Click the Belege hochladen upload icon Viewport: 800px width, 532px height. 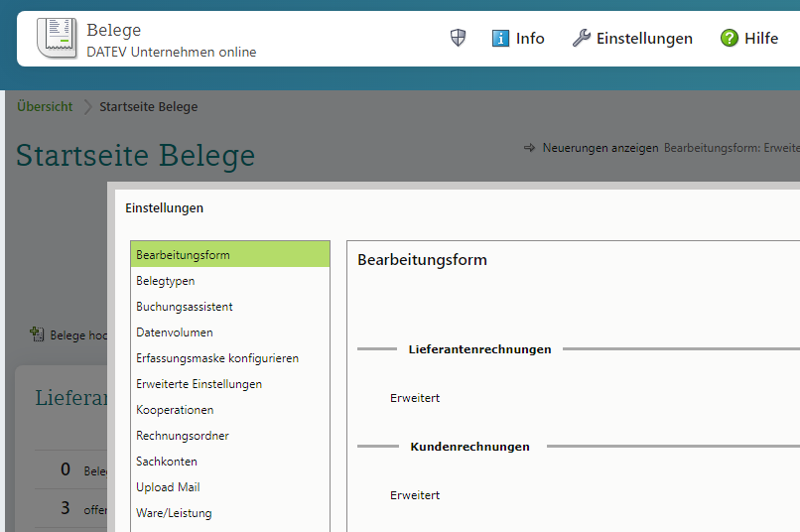[x=38, y=334]
